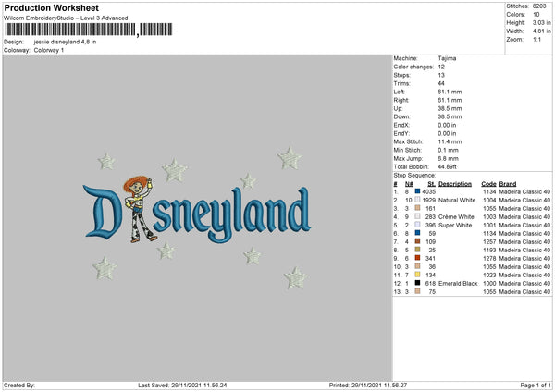The height and width of the screenshot is (392, 555).
Task: Click the Jessie character in the design preview
Action: pos(140,209)
